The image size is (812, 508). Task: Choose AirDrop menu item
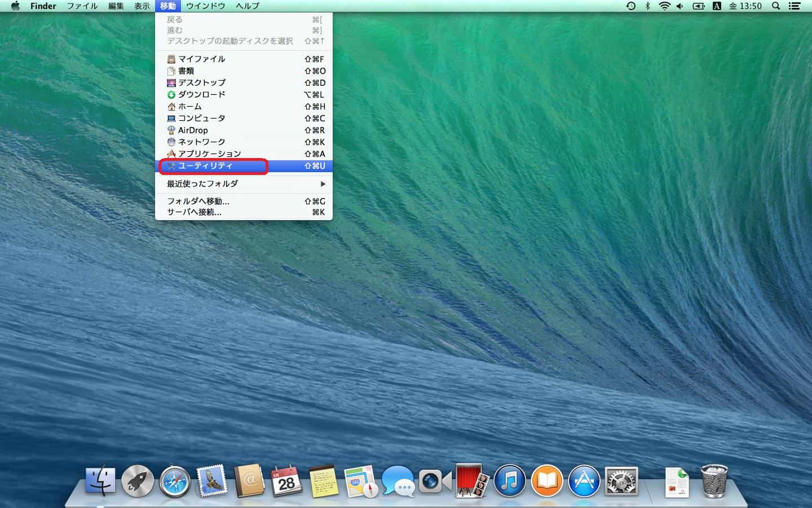coord(244,130)
